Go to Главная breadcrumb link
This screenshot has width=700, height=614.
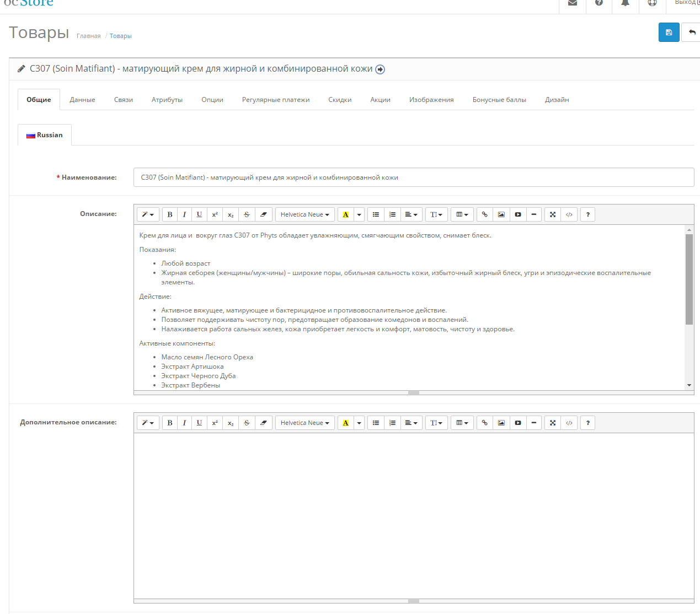point(89,36)
